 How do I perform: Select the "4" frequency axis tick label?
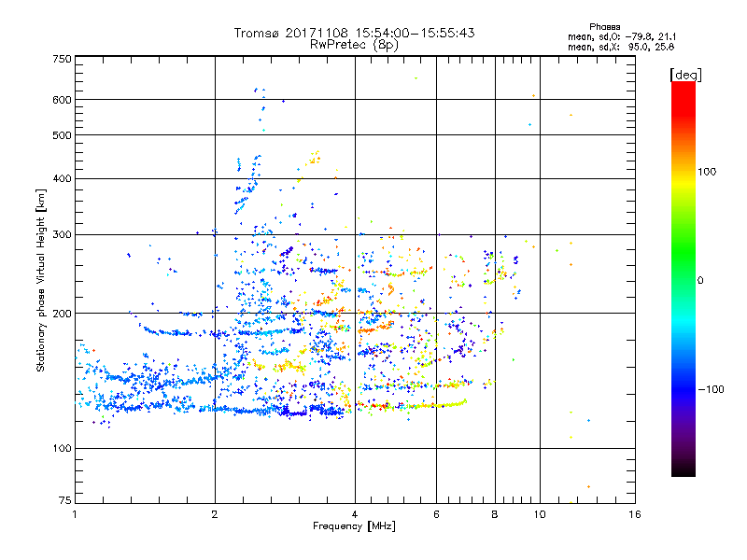pyautogui.click(x=355, y=514)
